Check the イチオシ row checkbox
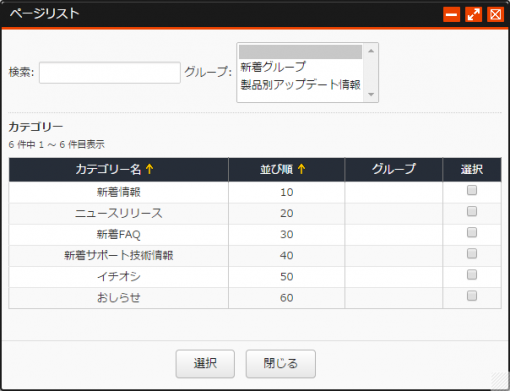The width and height of the screenshot is (510, 391). pos(472,275)
